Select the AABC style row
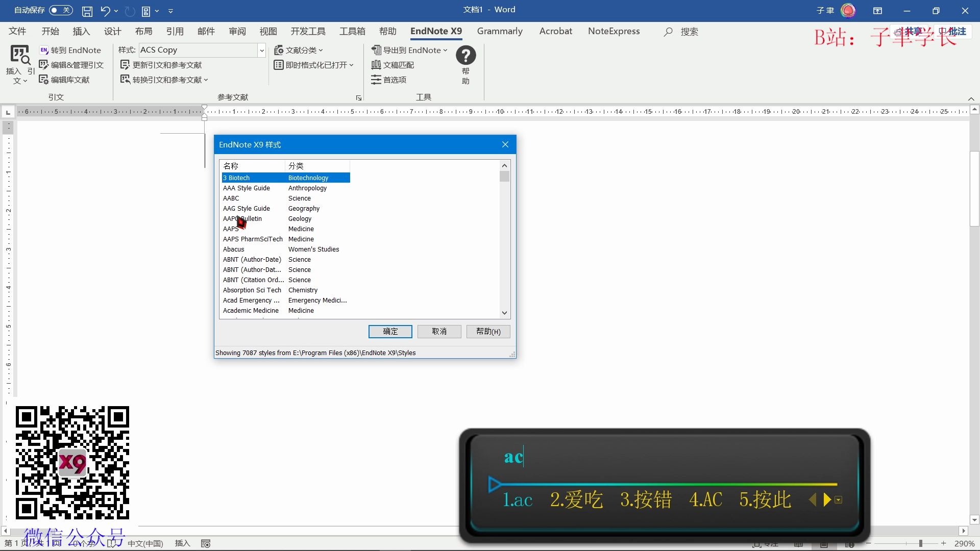 [x=286, y=198]
